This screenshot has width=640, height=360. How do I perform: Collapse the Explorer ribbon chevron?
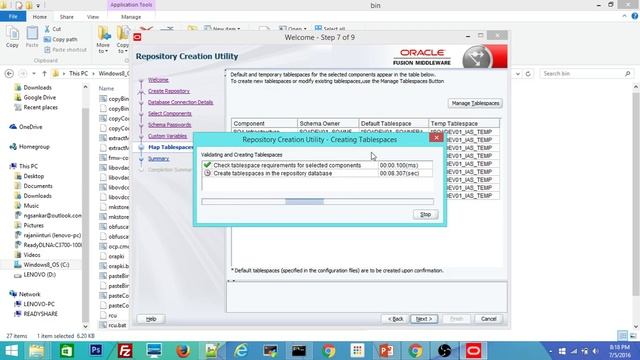pos(624,16)
